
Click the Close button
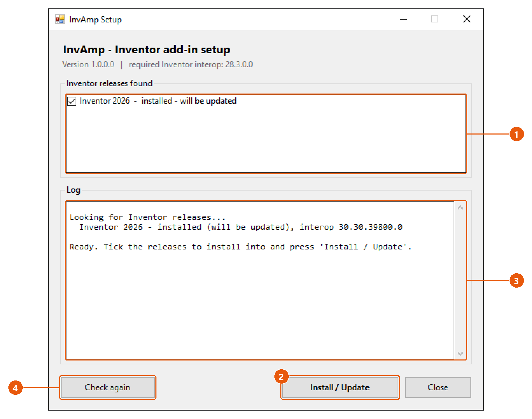438,387
